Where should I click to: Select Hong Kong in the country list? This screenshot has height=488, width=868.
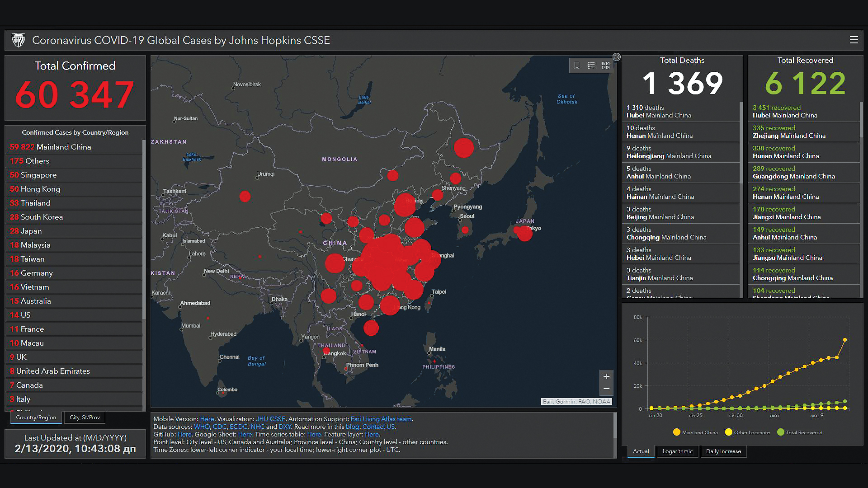click(x=73, y=189)
